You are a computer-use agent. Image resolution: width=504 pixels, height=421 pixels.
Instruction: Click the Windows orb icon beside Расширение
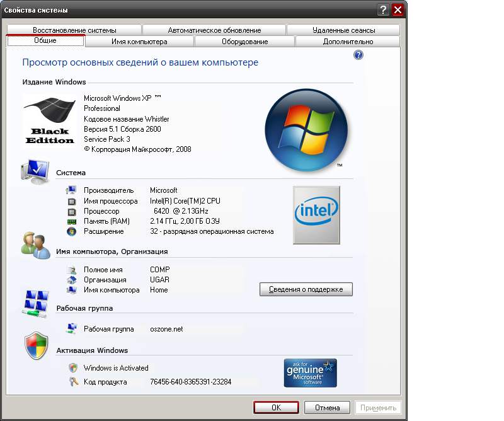[x=71, y=231]
